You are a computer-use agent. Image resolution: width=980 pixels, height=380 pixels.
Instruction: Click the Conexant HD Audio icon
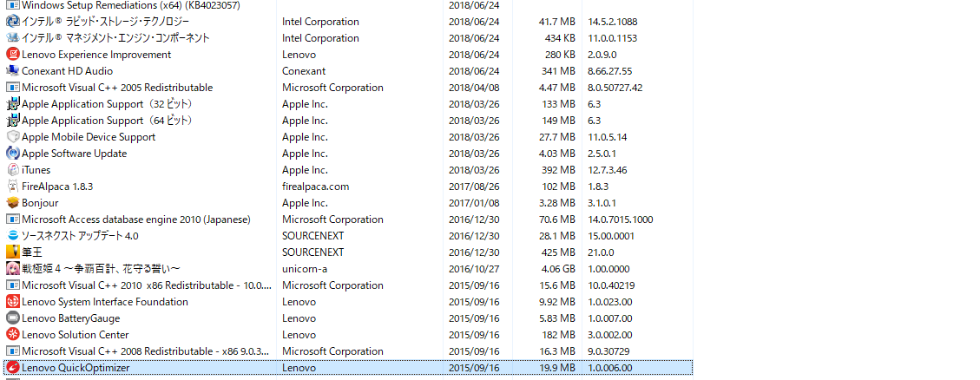[x=12, y=70]
